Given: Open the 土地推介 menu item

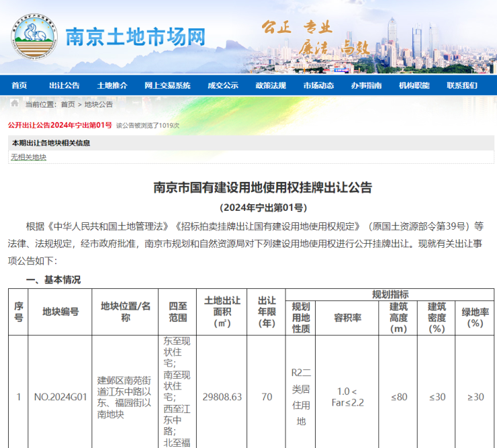Looking at the screenshot, I should [111, 85].
